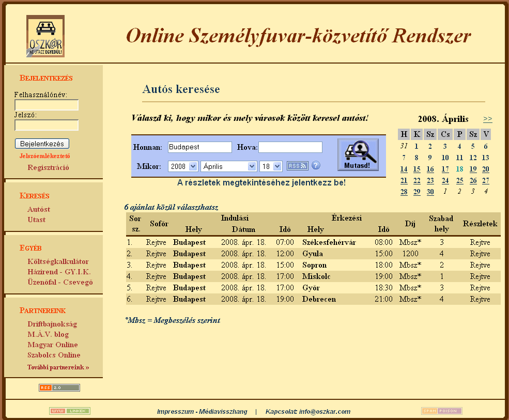
Task: Click the RSS 2.0 badge in sidebar
Action: (x=59, y=387)
